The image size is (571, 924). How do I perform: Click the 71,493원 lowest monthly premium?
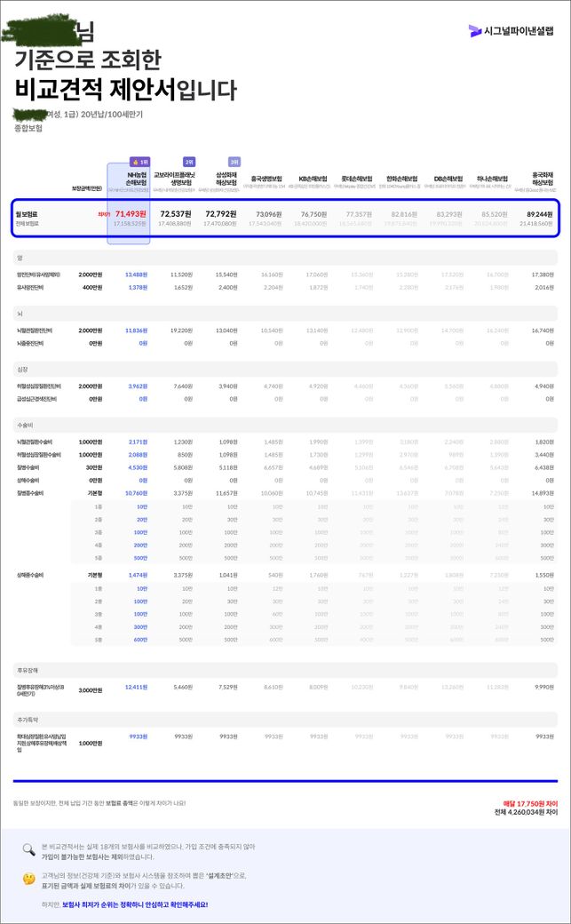pos(130,214)
